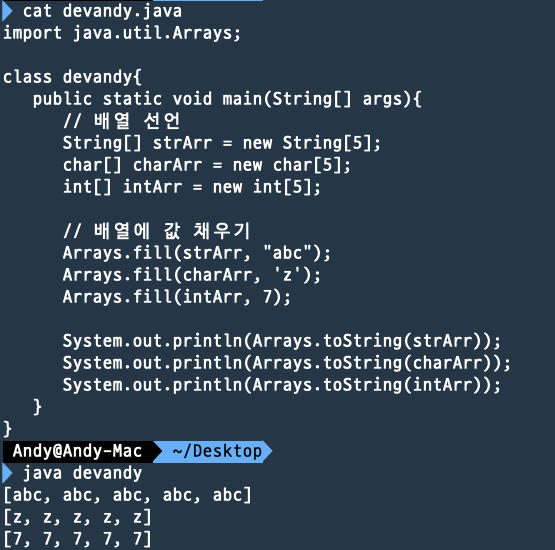Viewport: 555px width, 550px height.
Task: Click the char[] charArr declaration line
Action: point(207,165)
